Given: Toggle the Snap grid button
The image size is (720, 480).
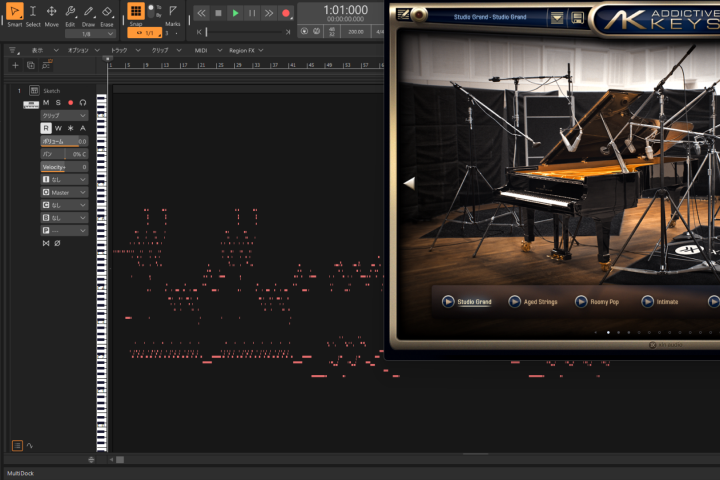Looking at the screenshot, I should 135,11.
